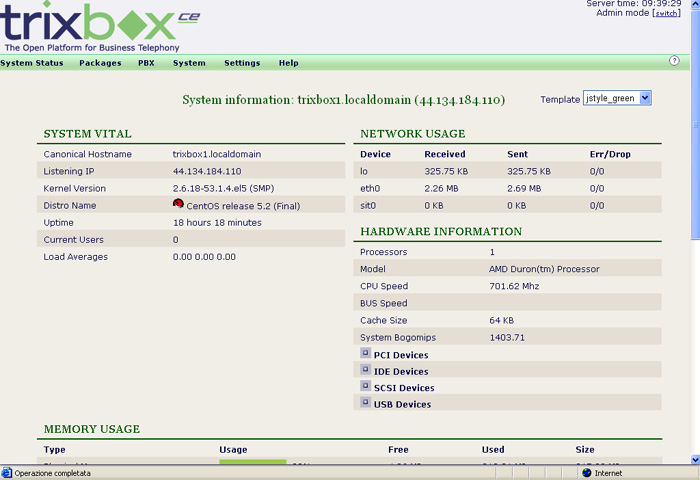Click the SYSTEM VITAL heading

[88, 134]
